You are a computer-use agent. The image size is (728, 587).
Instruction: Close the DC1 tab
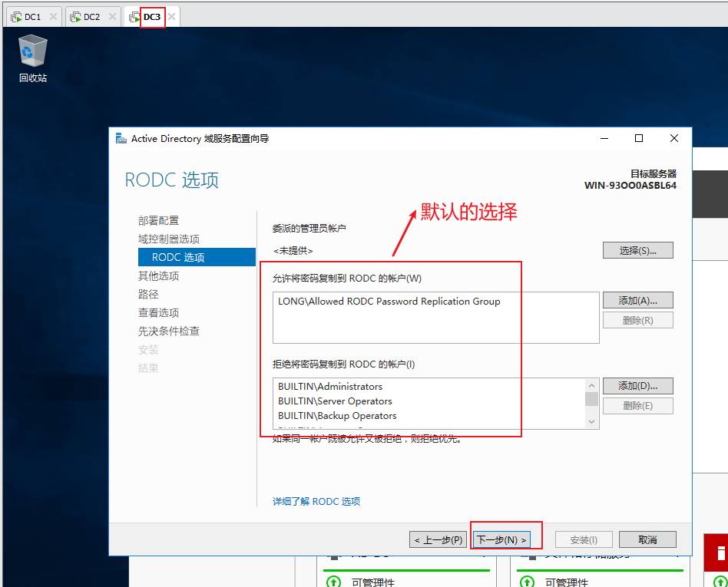pos(54,17)
